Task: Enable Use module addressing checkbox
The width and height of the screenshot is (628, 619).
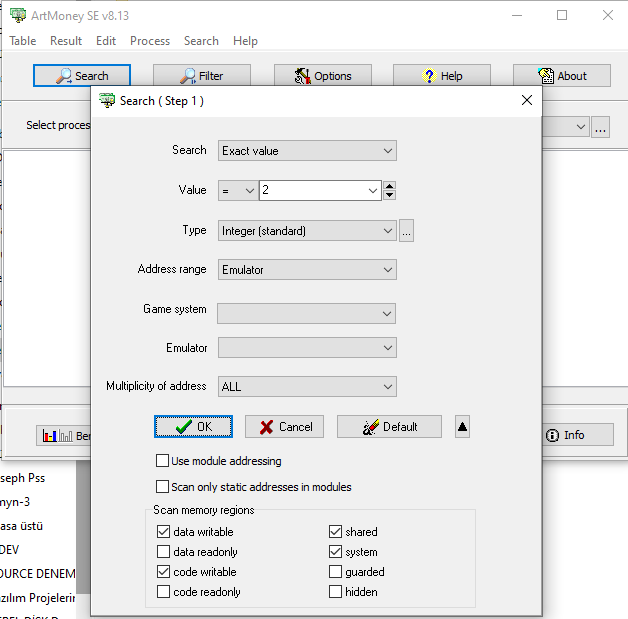Action: point(162,460)
